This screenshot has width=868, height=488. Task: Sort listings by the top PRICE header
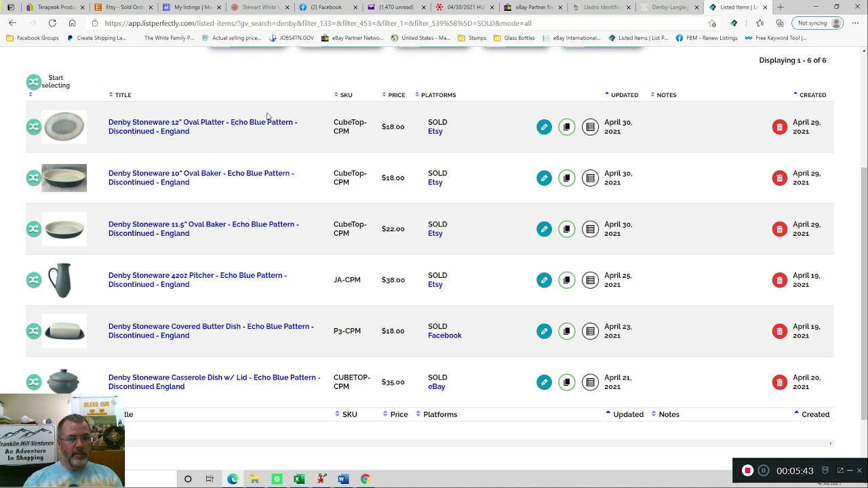[393, 95]
